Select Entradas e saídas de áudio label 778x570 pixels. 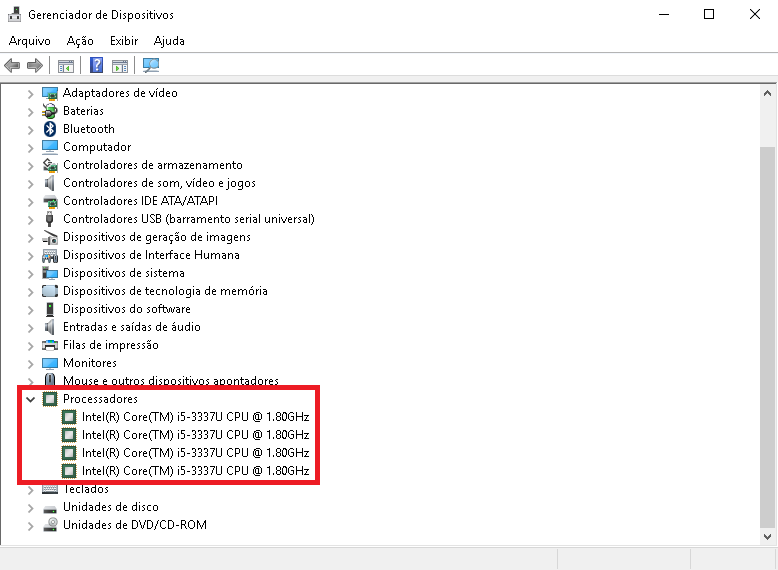pos(131,327)
